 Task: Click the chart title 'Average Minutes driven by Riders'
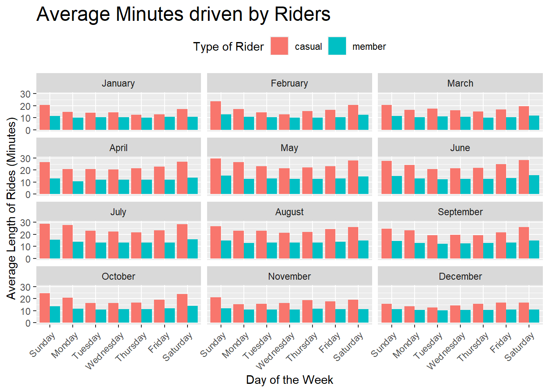(x=183, y=14)
